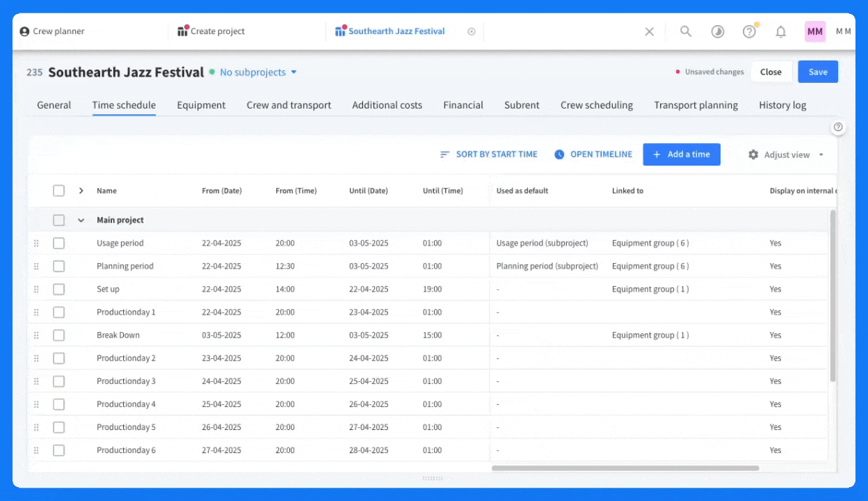Open the notifications bell
The height and width of the screenshot is (501, 868).
781,31
